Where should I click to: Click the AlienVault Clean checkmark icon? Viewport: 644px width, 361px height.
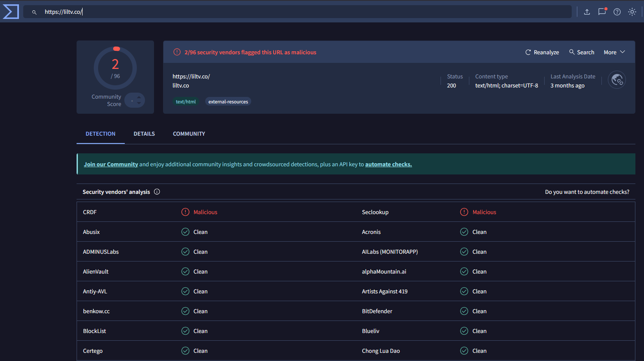(x=185, y=271)
